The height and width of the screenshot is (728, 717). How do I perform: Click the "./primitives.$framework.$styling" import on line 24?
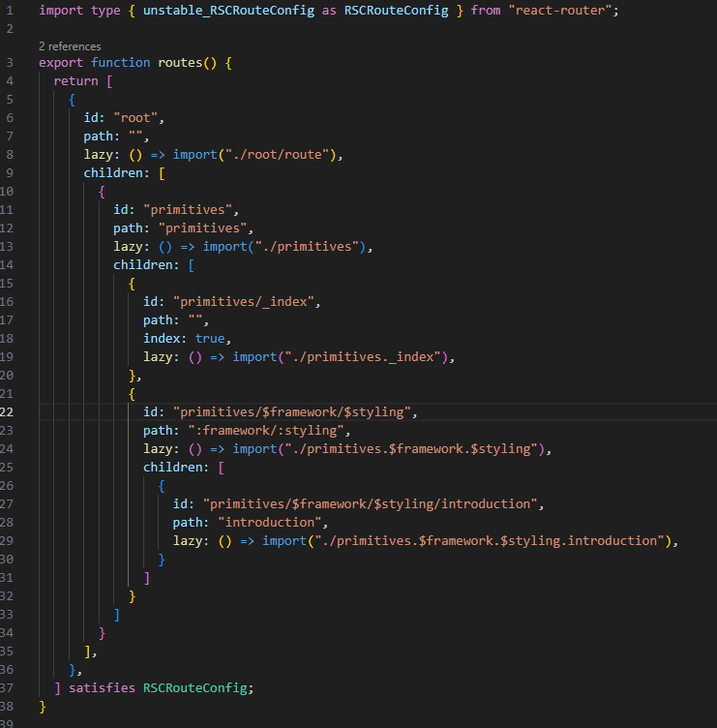[x=411, y=449]
